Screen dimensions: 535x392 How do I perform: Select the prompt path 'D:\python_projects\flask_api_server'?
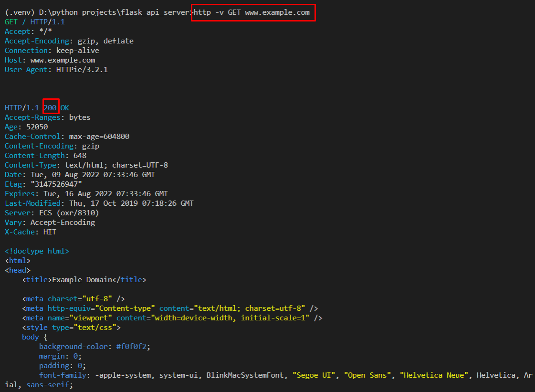[x=115, y=12]
